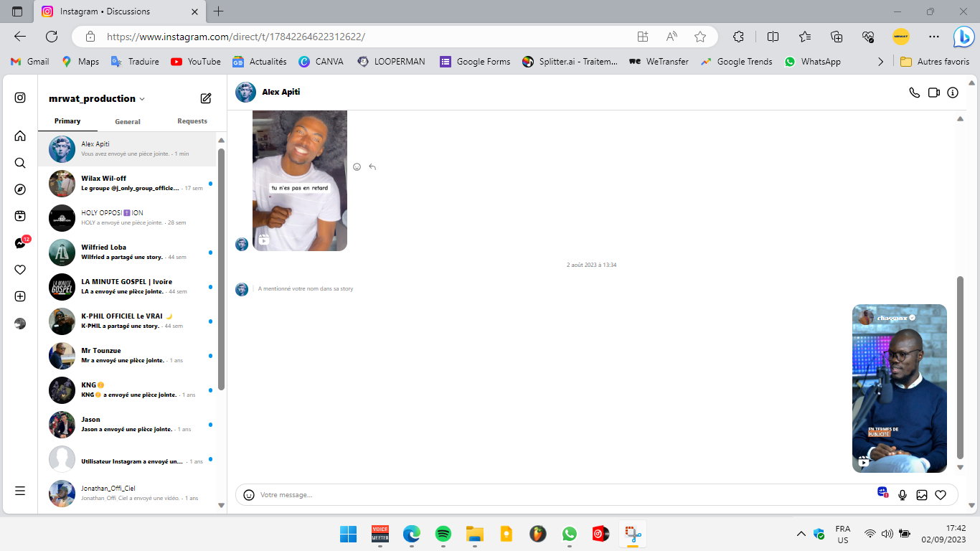This screenshot has height=551, width=980.
Task: Start an audio call with Alex Apiti
Action: point(914,93)
